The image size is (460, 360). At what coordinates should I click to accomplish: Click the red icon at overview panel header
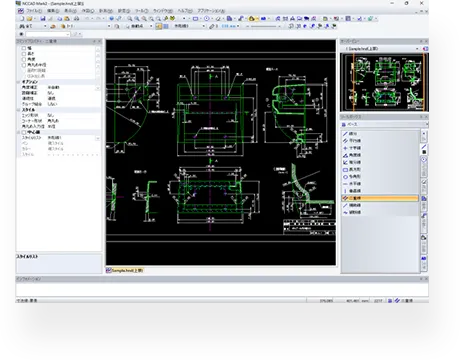pyautogui.click(x=425, y=49)
